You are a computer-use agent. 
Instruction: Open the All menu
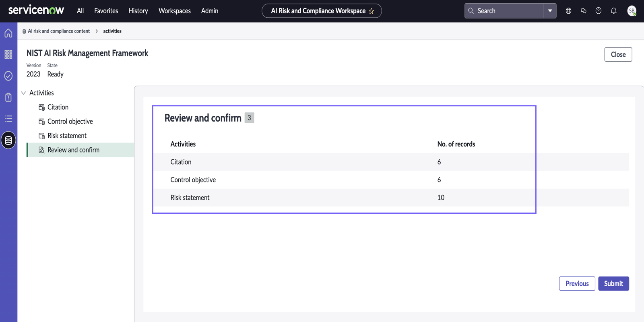tap(80, 11)
